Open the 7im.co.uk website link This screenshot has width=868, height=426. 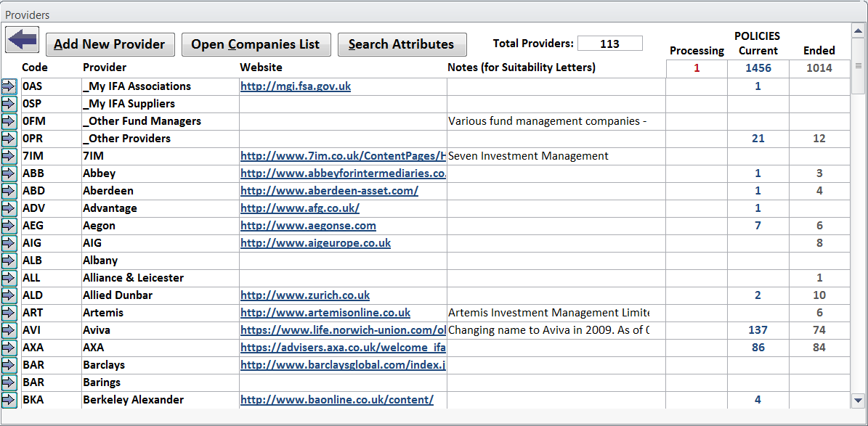click(344, 156)
